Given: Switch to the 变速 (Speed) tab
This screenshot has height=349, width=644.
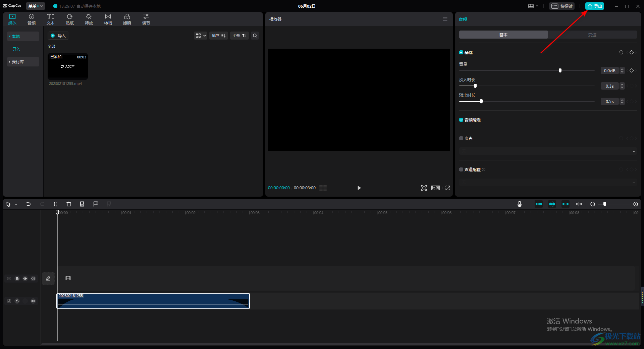Looking at the screenshot, I should tap(592, 35).
